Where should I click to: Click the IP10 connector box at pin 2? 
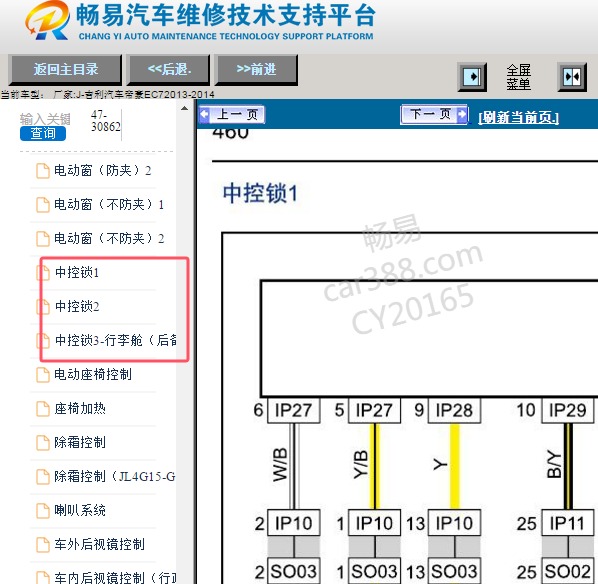[x=294, y=523]
